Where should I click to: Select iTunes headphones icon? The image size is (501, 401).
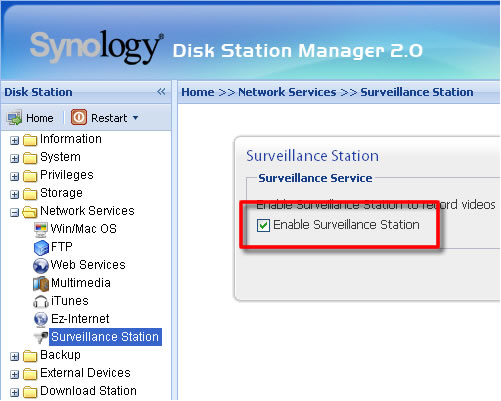(x=41, y=301)
